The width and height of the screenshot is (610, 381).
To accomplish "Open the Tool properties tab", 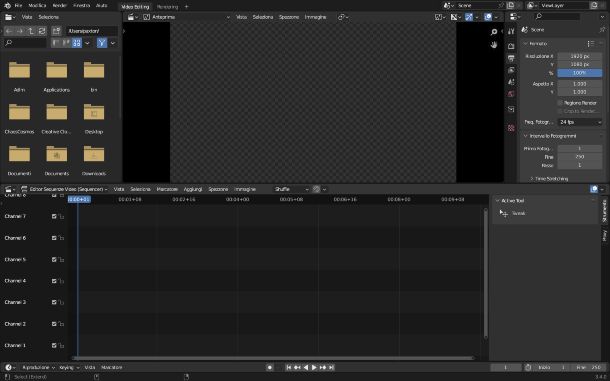I will [511, 32].
